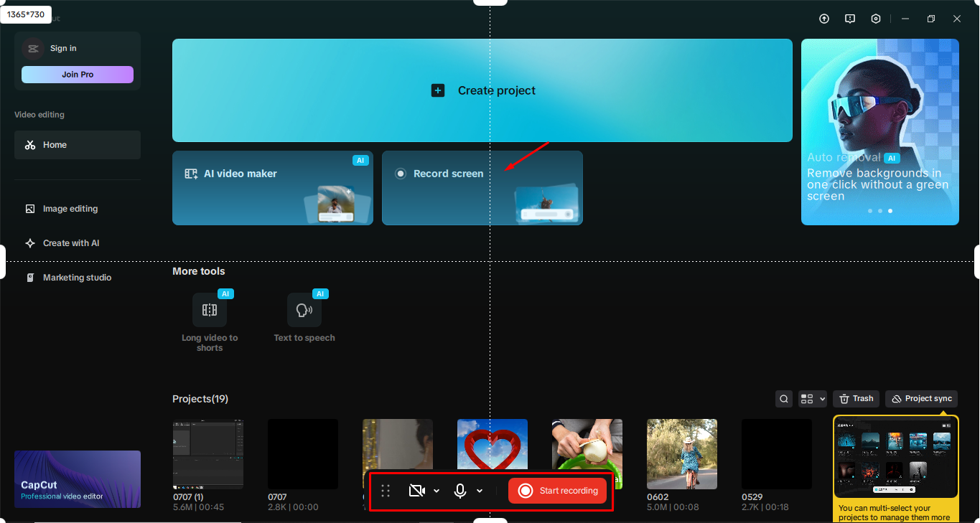This screenshot has height=523, width=980.
Task: Open the 0707 (1) project thumbnail
Action: pyautogui.click(x=208, y=454)
